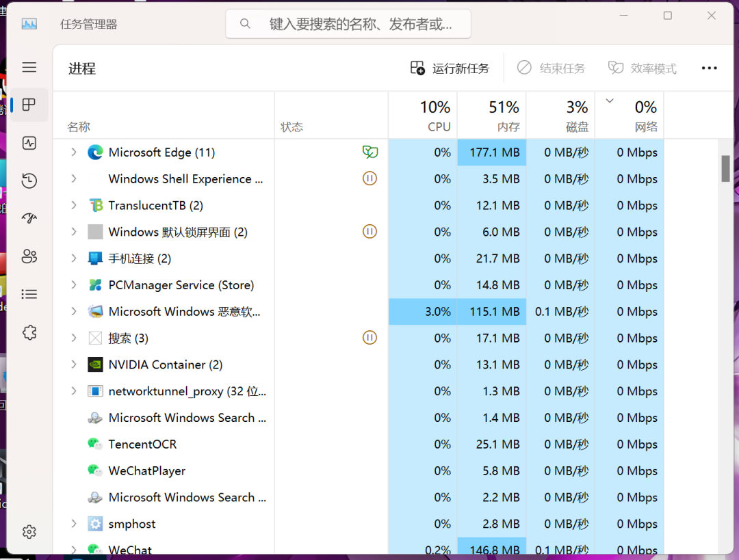Maximize the Task Manager window
Image resolution: width=739 pixels, height=560 pixels.
(667, 16)
